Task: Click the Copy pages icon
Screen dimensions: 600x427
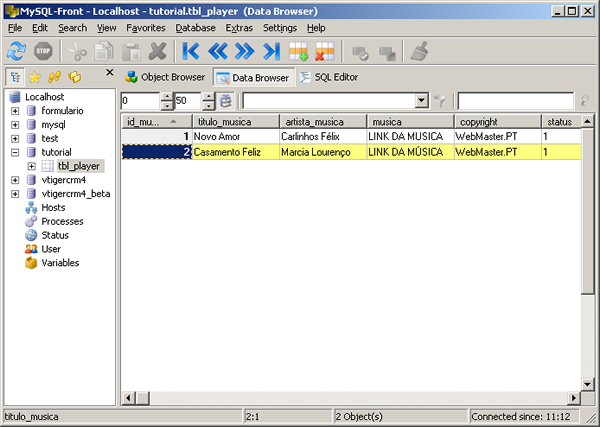Action: (104, 51)
